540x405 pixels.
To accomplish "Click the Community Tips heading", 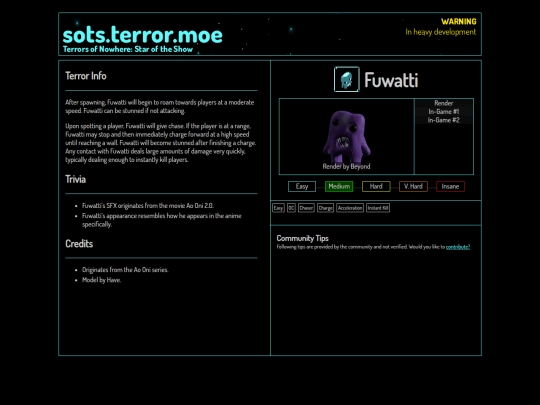I will pyautogui.click(x=302, y=238).
